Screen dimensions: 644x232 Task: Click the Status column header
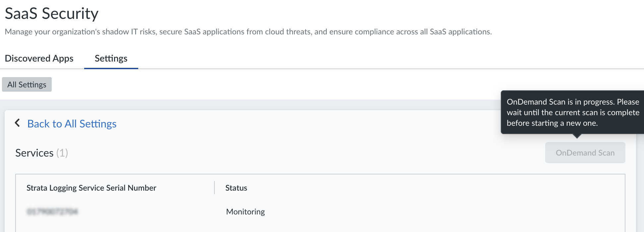(x=236, y=188)
